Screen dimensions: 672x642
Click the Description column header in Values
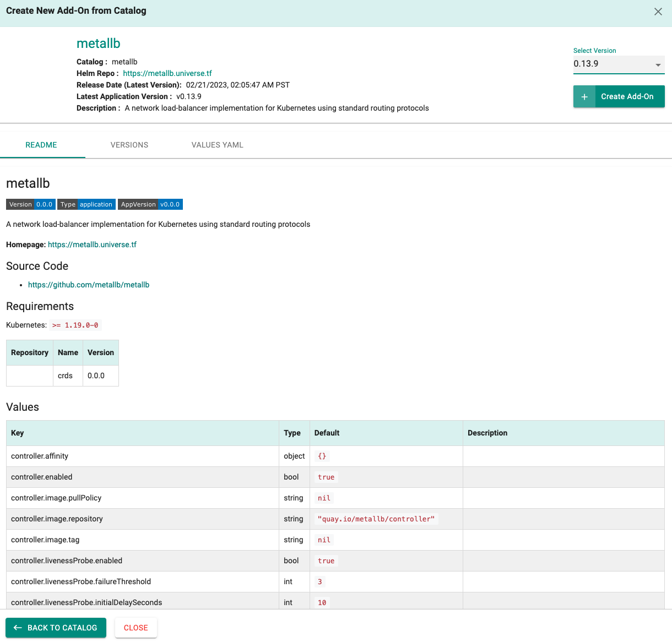coord(563,433)
